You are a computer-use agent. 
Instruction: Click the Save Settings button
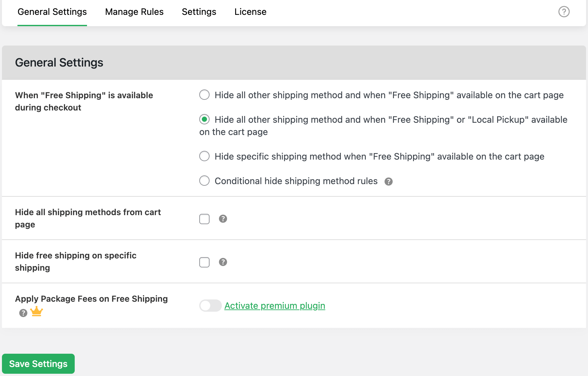click(x=38, y=364)
